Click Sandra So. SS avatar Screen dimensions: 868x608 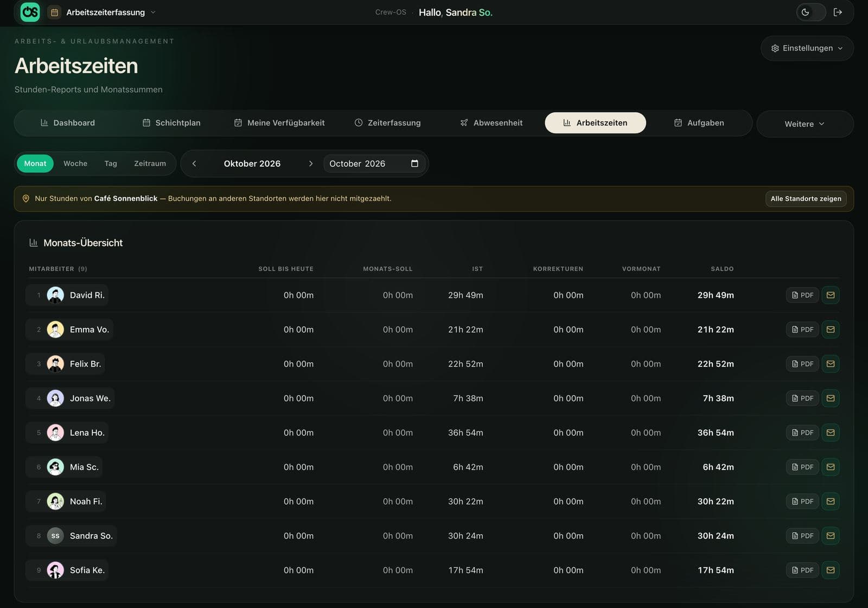[55, 536]
